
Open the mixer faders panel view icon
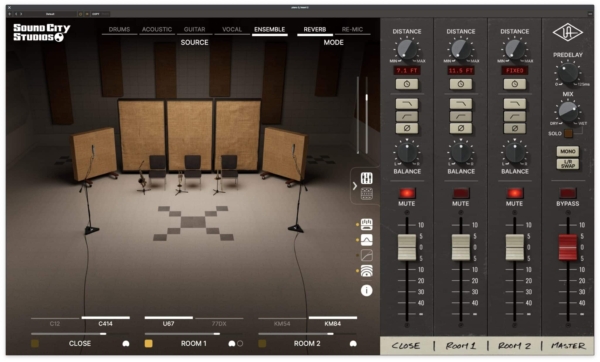(x=367, y=178)
